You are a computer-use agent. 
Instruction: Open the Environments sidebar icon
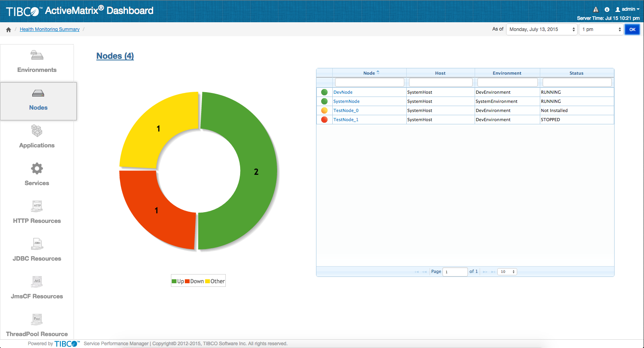point(37,55)
